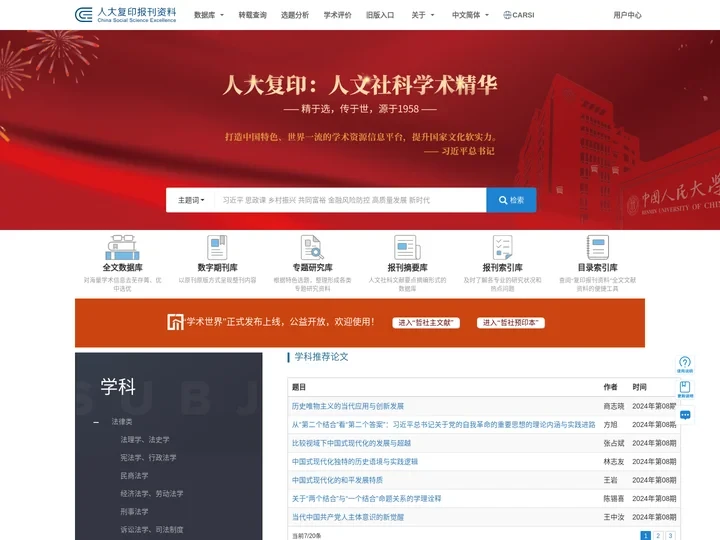Viewport: 720px width, 540px height.
Task: Open paper 历史唯物主义的当代应用与创新发展
Action: point(348,406)
